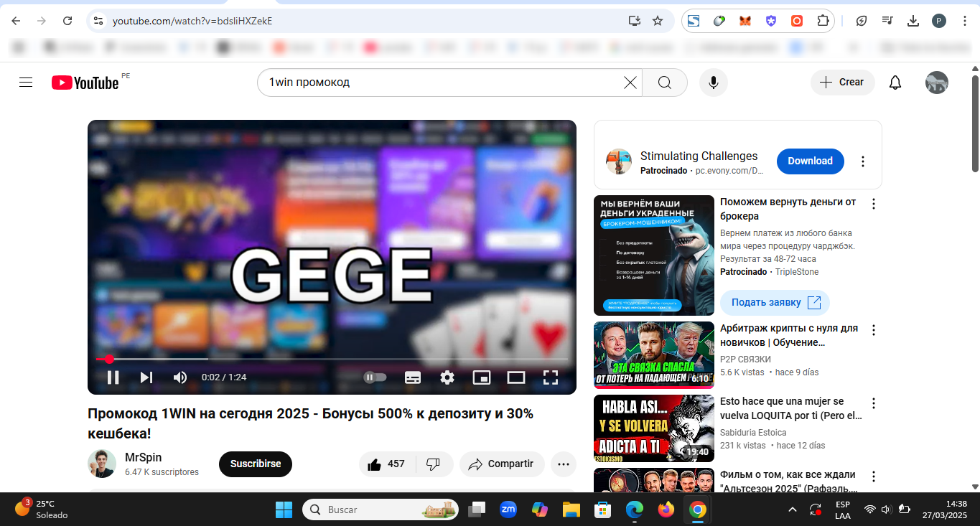Show Chrome downloads
980x526 pixels.
[913, 21]
